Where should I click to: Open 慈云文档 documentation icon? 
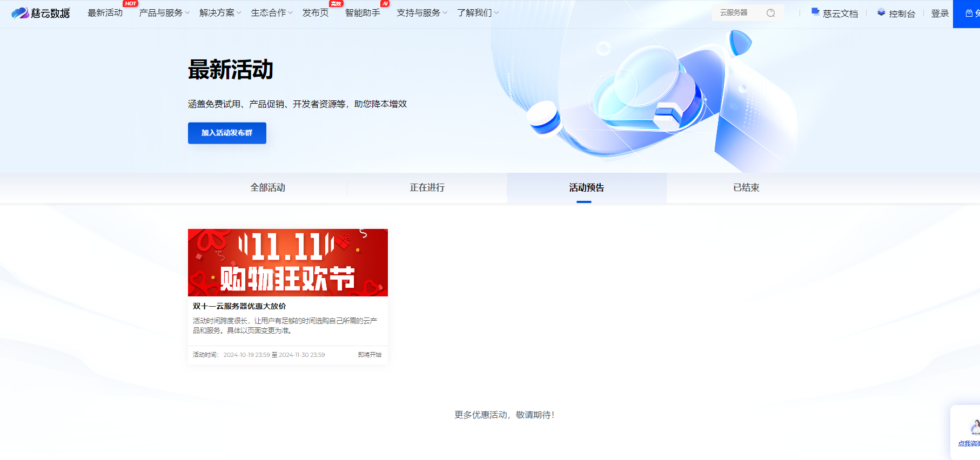point(815,12)
